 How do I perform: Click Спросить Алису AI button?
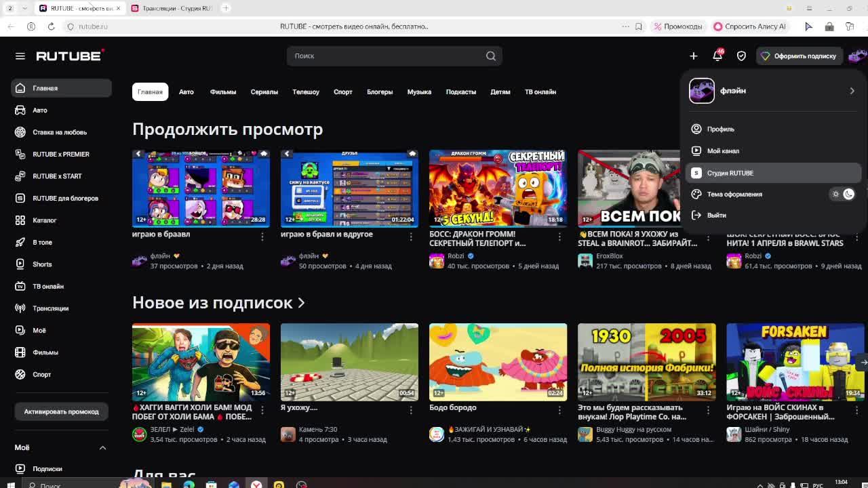(749, 26)
